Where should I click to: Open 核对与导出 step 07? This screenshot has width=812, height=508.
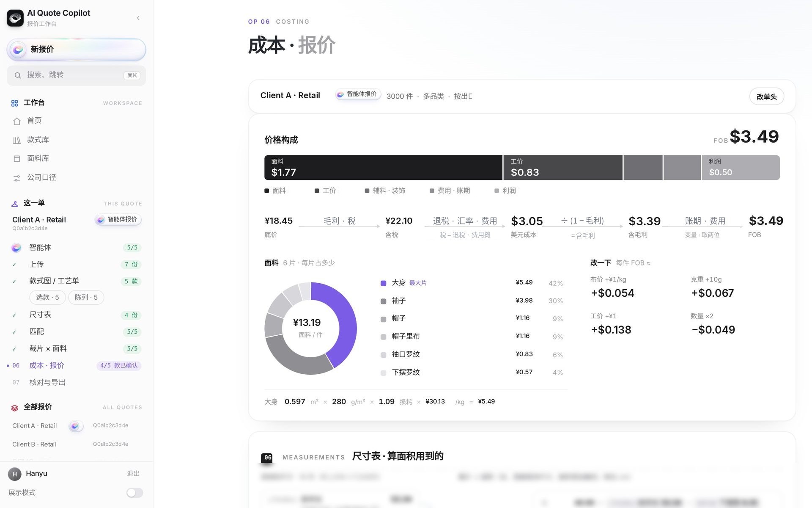click(x=77, y=382)
